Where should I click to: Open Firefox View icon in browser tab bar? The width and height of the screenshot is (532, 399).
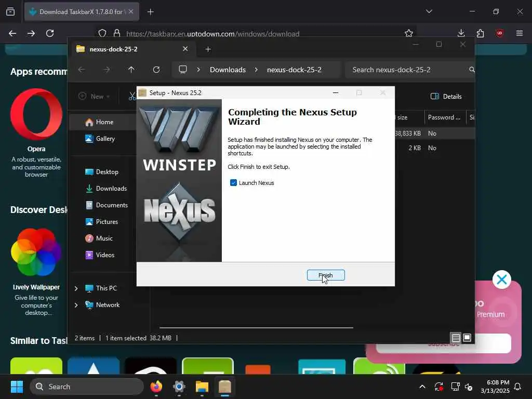[10, 12]
